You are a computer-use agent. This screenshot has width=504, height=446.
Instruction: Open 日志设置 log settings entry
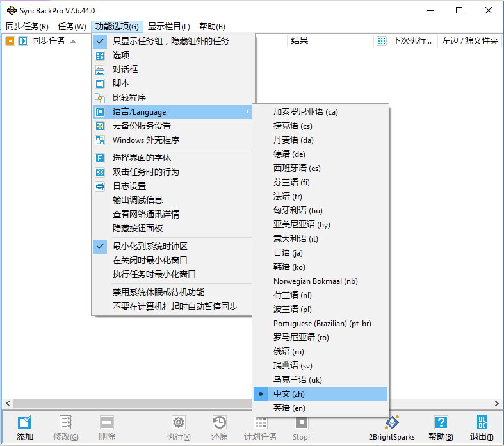[129, 186]
